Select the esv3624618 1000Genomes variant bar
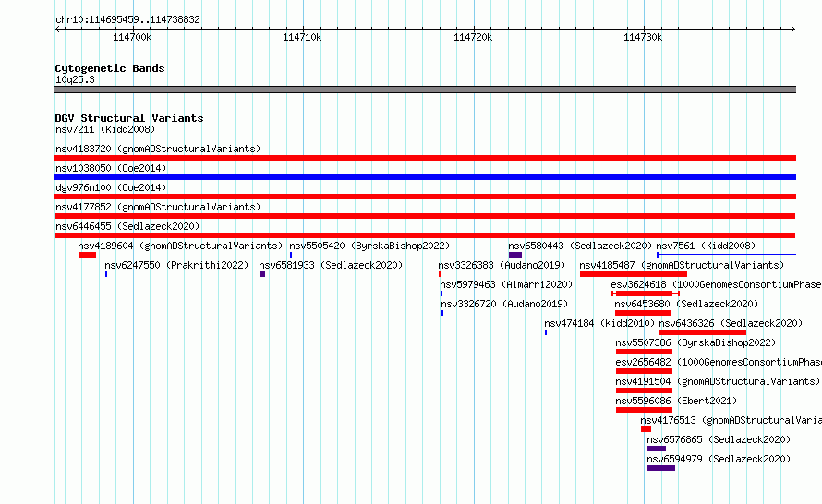This screenshot has height=504, width=822. pos(646,294)
